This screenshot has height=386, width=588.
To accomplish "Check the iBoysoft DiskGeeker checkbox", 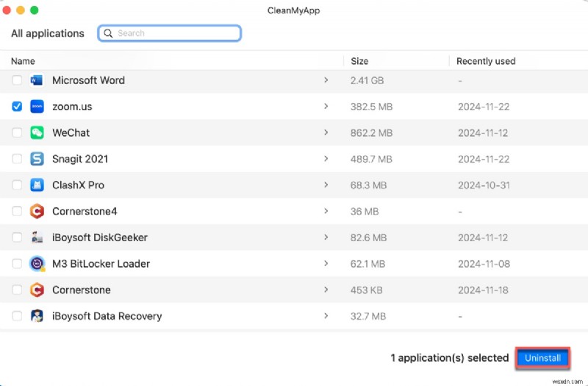I will [17, 237].
